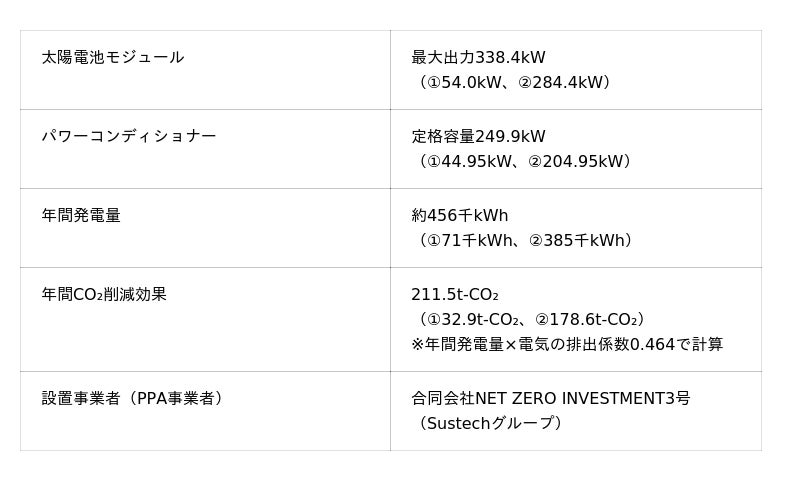Click the ①71千kWh generation value
The width and height of the screenshot is (800, 481).
(467, 241)
